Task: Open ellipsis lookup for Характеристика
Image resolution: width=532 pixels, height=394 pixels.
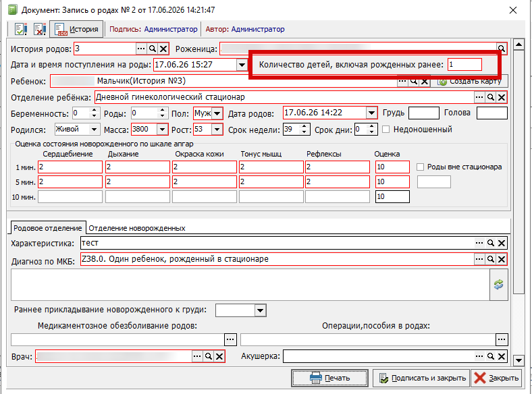Action: click(x=479, y=243)
